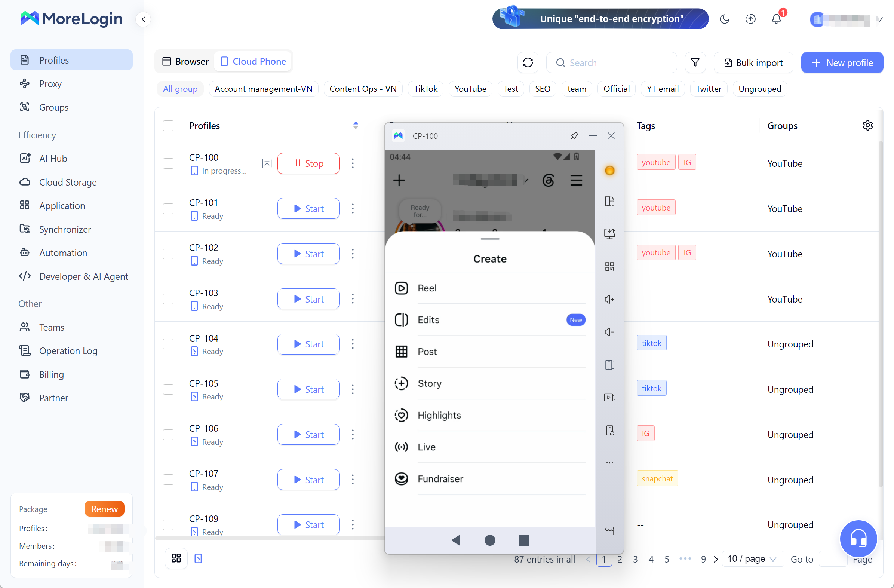Expand the 10 / page dropdown
The height and width of the screenshot is (588, 894).
pyautogui.click(x=752, y=559)
